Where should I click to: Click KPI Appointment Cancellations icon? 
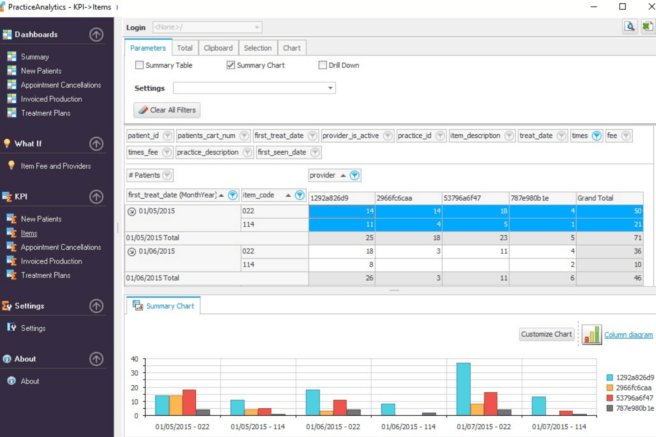tap(12, 247)
